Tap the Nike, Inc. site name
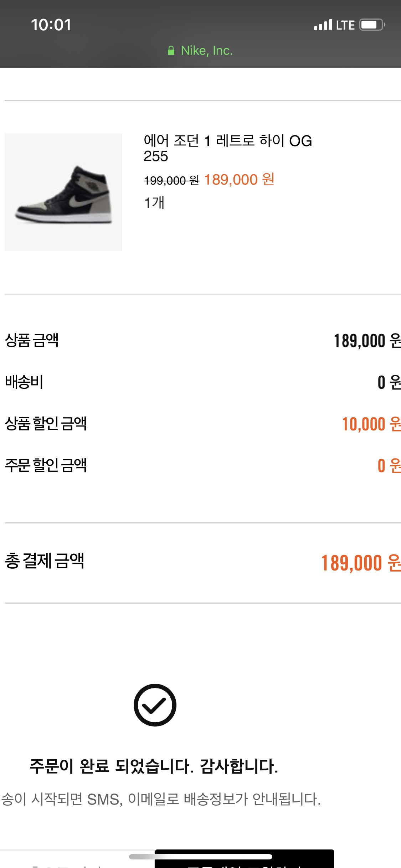Image resolution: width=401 pixels, height=868 pixels. (207, 51)
